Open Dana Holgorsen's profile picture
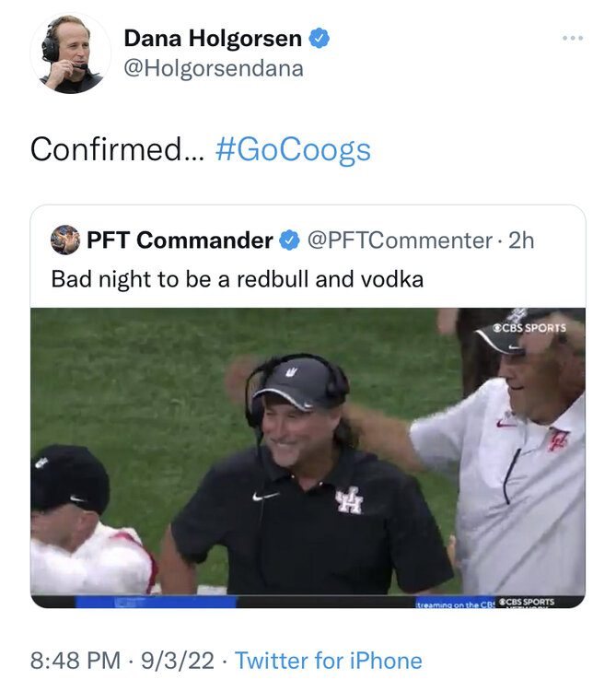The height and width of the screenshot is (691, 616). (70, 53)
